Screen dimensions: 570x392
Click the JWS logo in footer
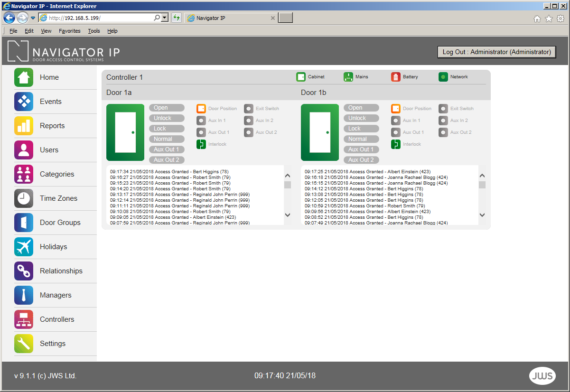click(x=542, y=376)
